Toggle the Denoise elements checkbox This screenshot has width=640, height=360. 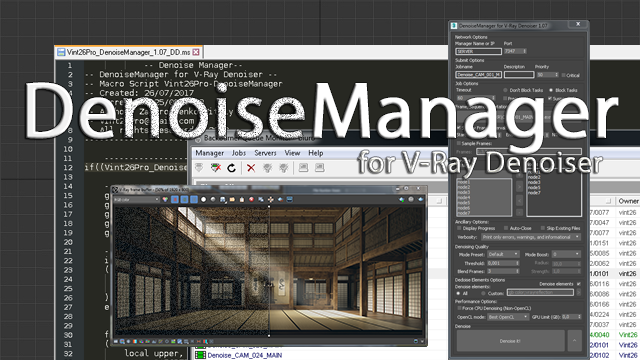tap(578, 284)
